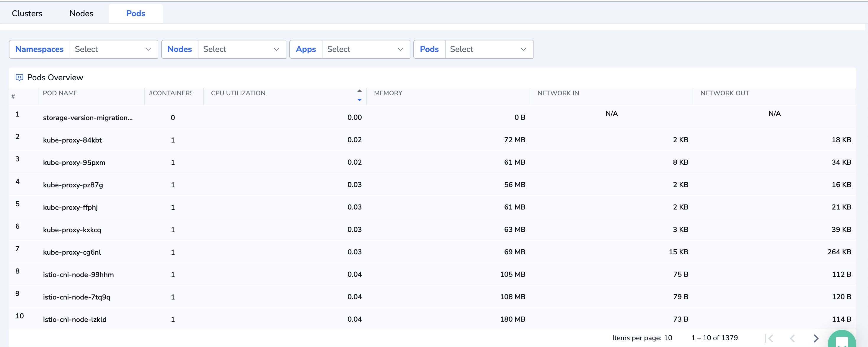Click memory value 105 MB
Image resolution: width=868 pixels, height=347 pixels.
(513, 274)
